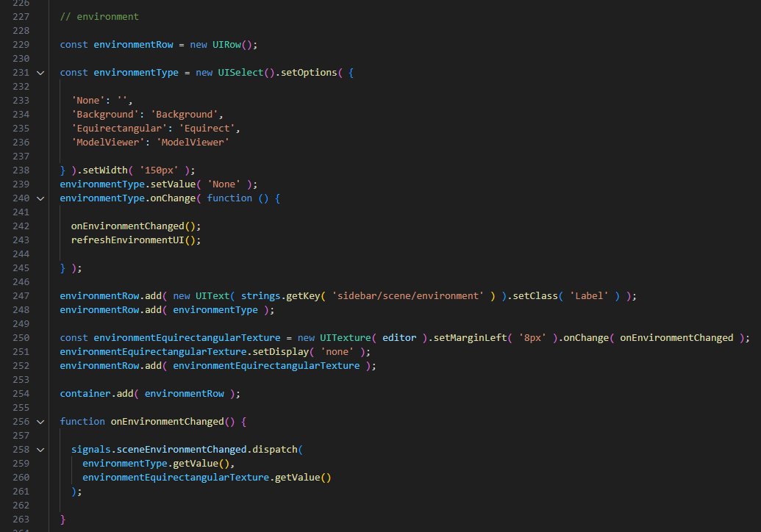Click 'setMarginLeft' on line 250
The image size is (761, 532).
470,338
